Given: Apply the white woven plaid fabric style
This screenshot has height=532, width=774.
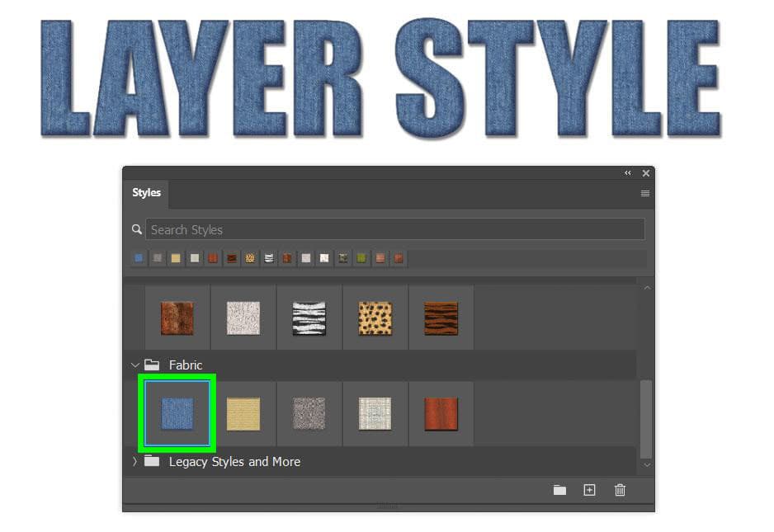Looking at the screenshot, I should point(375,413).
